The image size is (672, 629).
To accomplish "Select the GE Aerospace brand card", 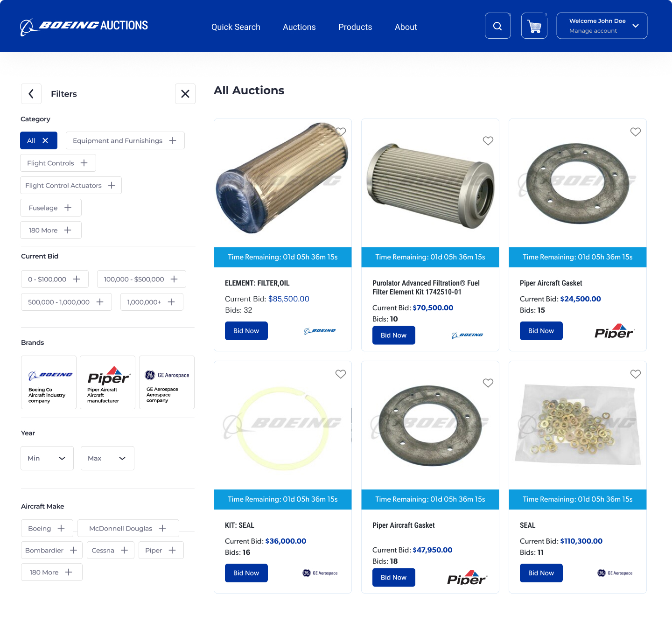I will tap(167, 383).
